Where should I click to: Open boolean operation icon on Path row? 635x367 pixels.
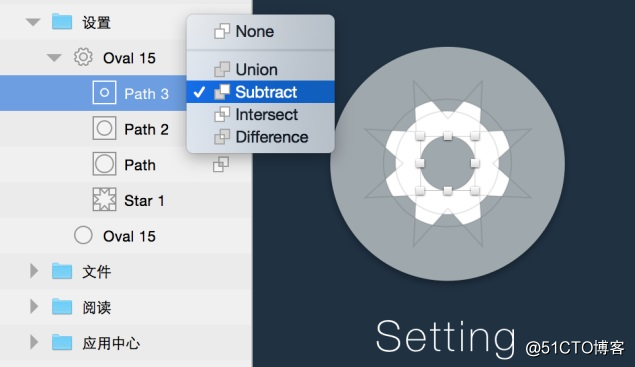pyautogui.click(x=221, y=164)
